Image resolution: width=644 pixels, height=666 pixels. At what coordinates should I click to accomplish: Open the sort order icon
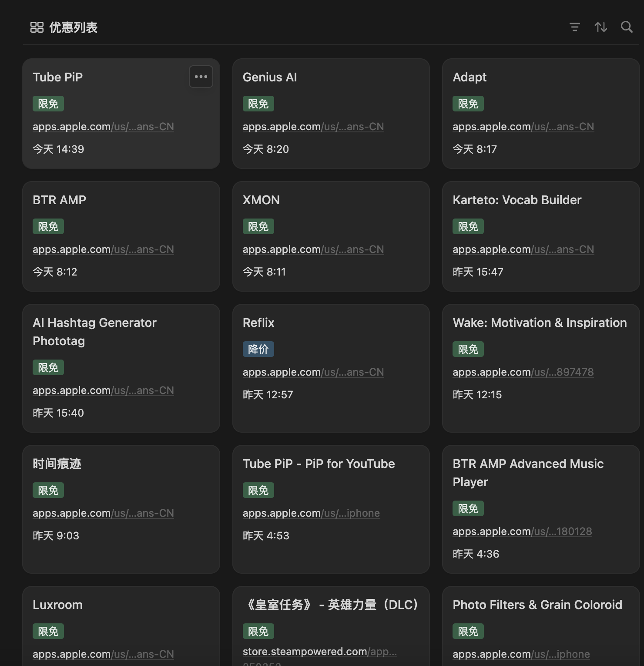pos(601,27)
